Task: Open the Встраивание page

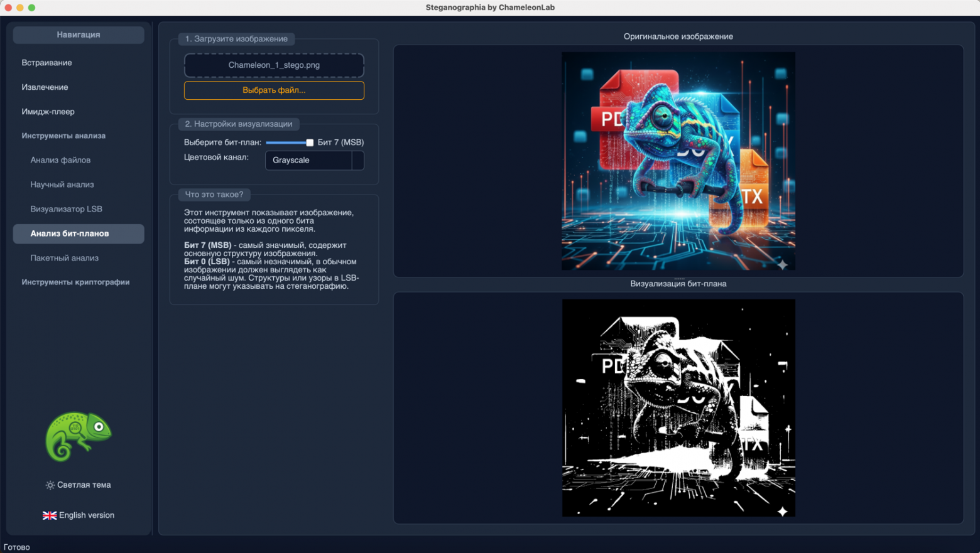Action: 46,63
